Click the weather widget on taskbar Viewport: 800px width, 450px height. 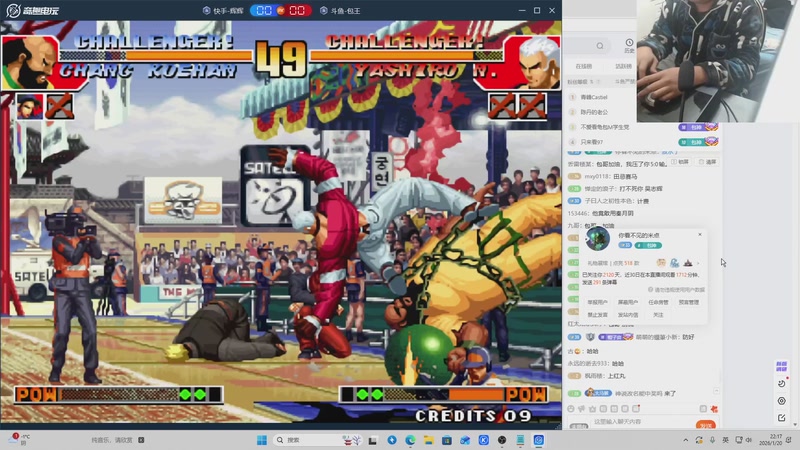click(x=21, y=439)
